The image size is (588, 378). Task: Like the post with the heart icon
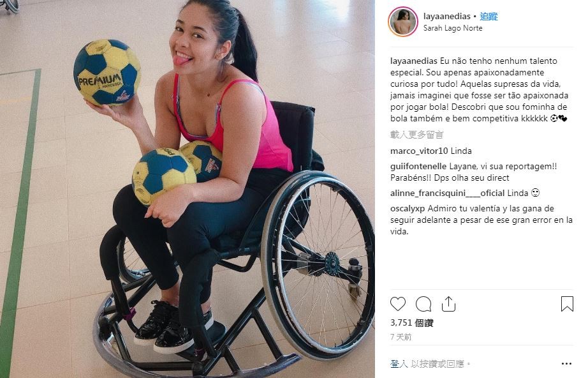398,304
